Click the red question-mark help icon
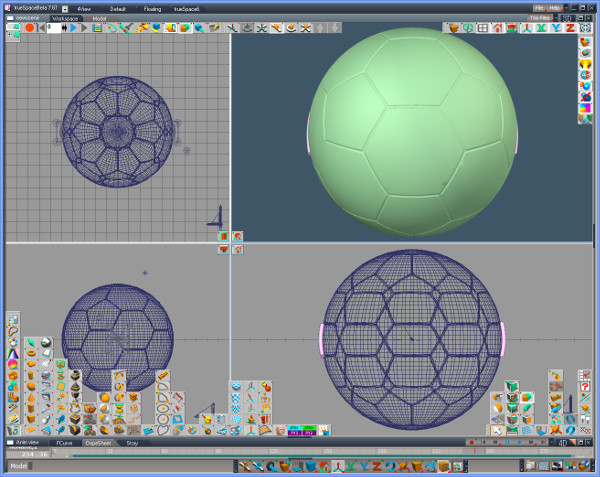Screen dimensions: 600x477 [x=585, y=387]
